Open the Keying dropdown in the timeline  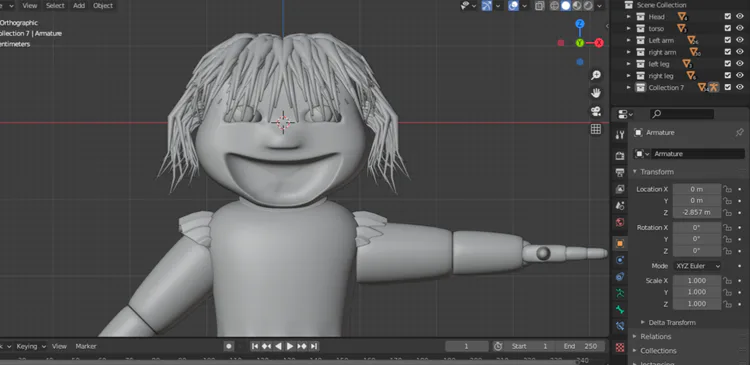pyautogui.click(x=31, y=346)
